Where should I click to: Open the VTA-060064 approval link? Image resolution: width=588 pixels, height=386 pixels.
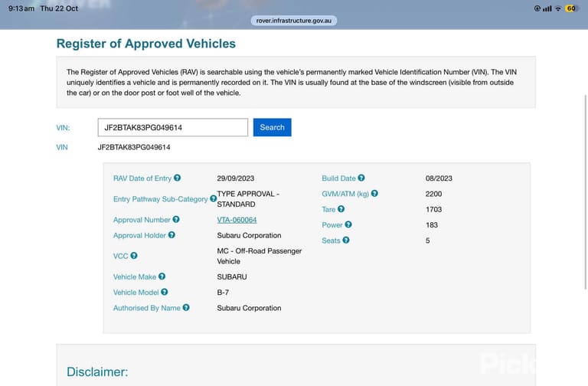point(237,220)
